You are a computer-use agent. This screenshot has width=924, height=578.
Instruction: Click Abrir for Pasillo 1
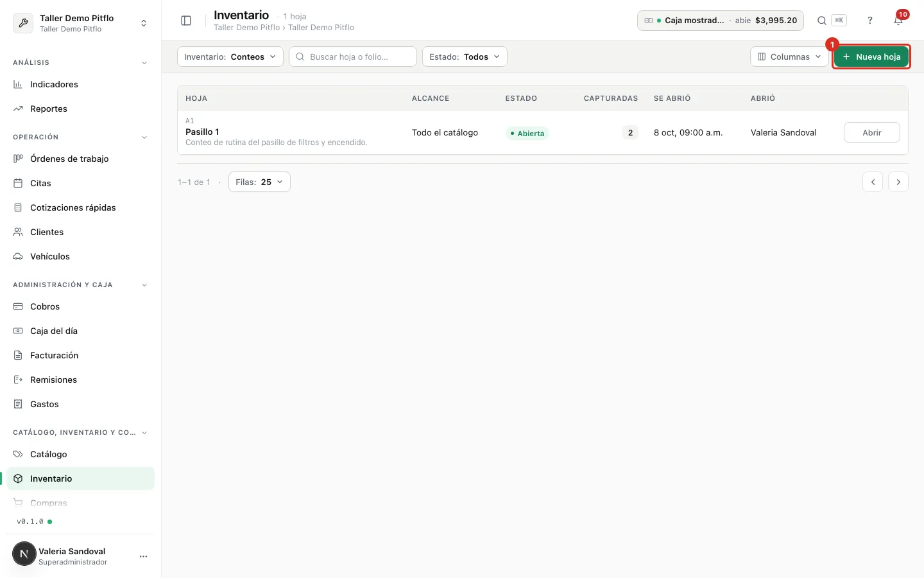pos(871,132)
